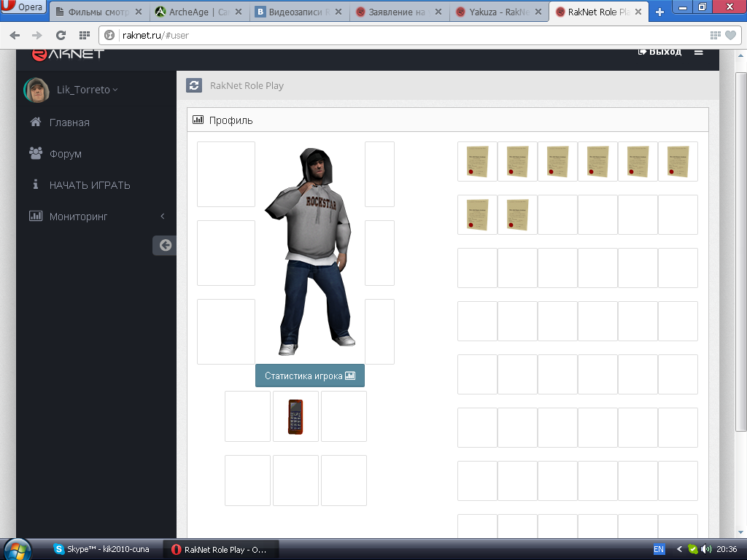747x560 pixels.
Task: Log out using Выход link
Action: click(x=659, y=52)
